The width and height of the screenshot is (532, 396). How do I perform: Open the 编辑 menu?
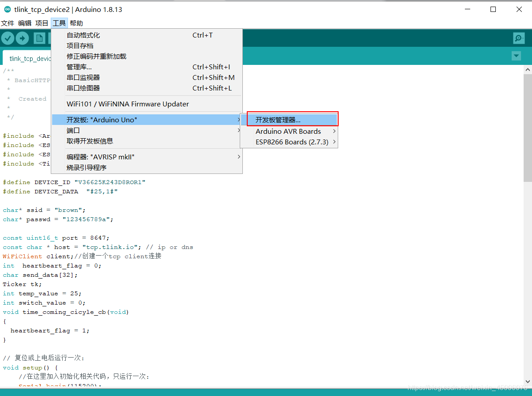point(25,23)
